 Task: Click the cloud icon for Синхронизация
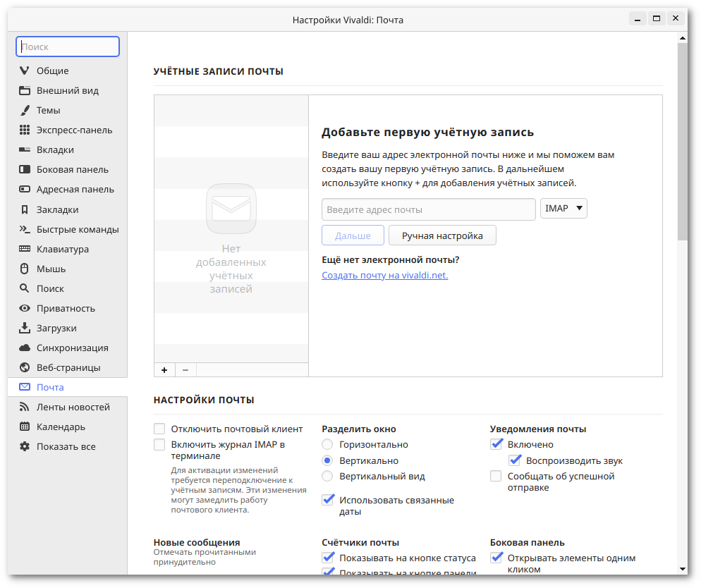(25, 348)
